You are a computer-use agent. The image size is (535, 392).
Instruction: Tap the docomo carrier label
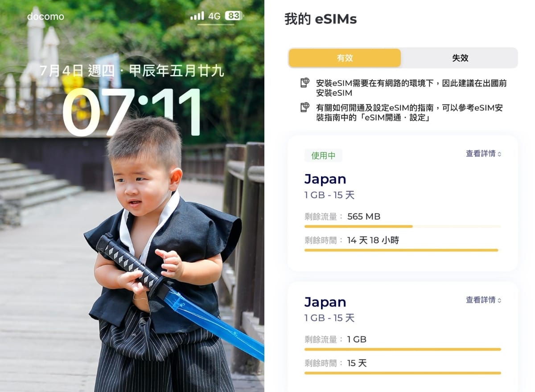[45, 16]
